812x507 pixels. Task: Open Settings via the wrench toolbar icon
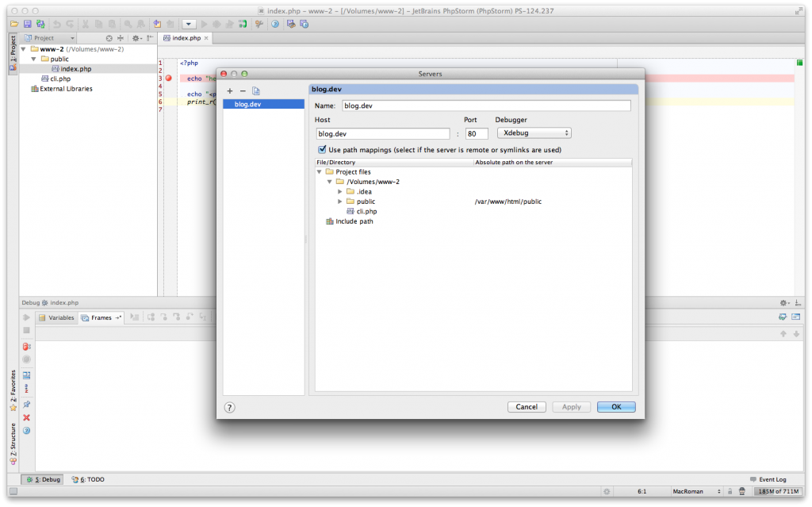[259, 24]
